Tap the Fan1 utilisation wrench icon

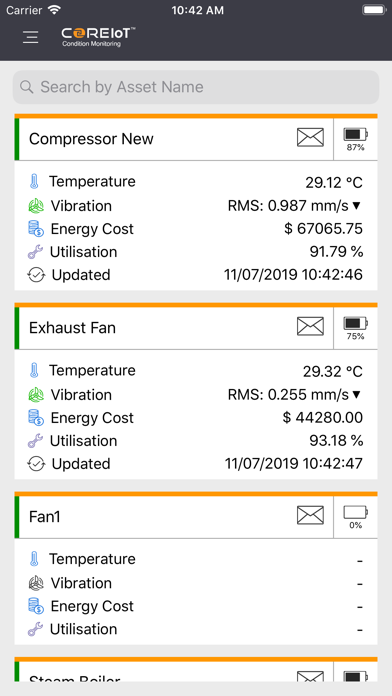pos(35,629)
